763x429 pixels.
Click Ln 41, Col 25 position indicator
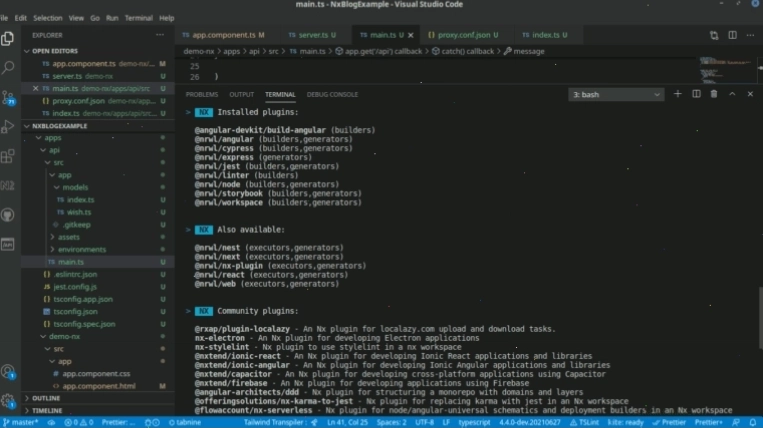(x=347, y=422)
